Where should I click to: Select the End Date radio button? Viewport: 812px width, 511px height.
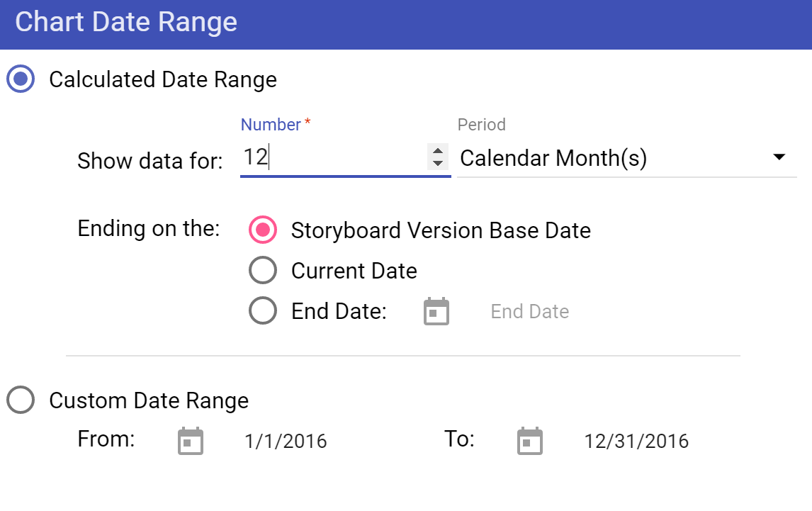[263, 311]
